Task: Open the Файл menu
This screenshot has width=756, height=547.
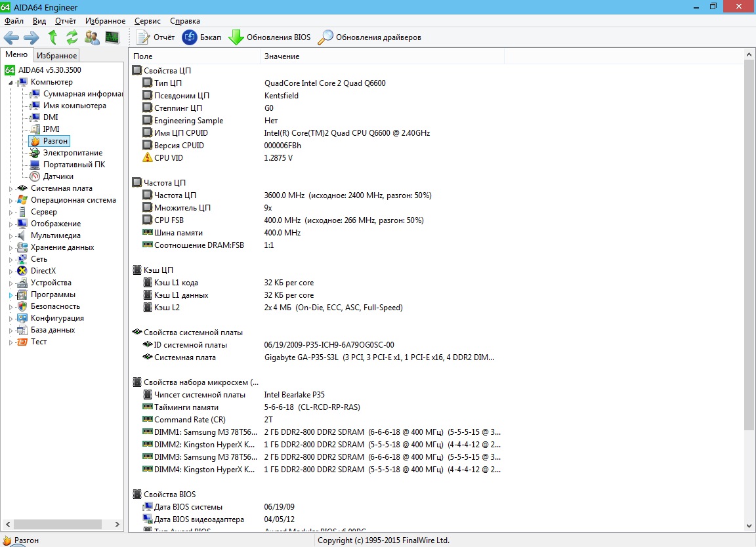Action: pyautogui.click(x=14, y=21)
